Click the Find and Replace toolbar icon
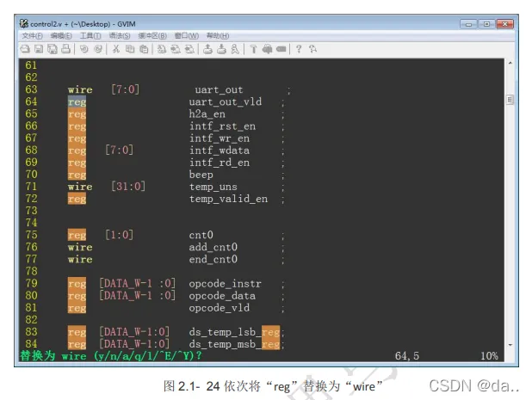 [x=162, y=49]
